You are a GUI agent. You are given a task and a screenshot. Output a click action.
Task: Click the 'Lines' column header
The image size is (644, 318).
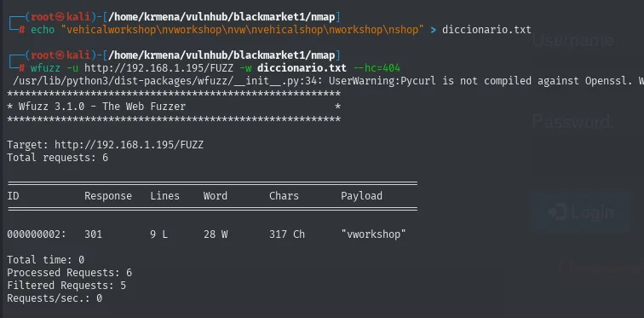coord(164,196)
